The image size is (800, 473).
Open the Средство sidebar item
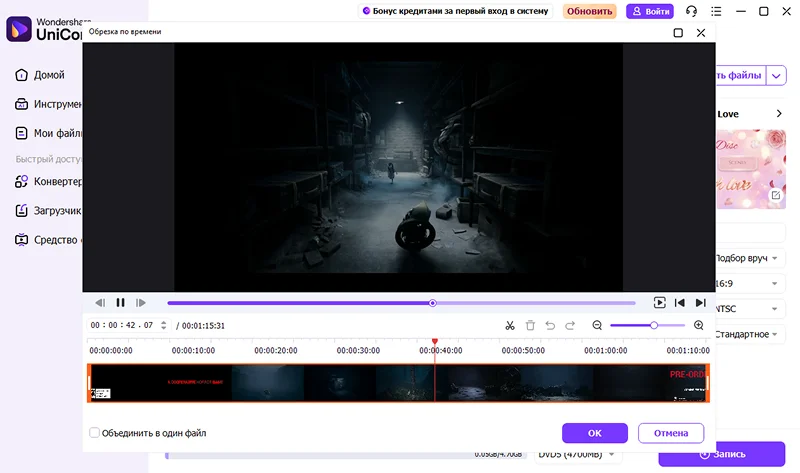[48, 239]
